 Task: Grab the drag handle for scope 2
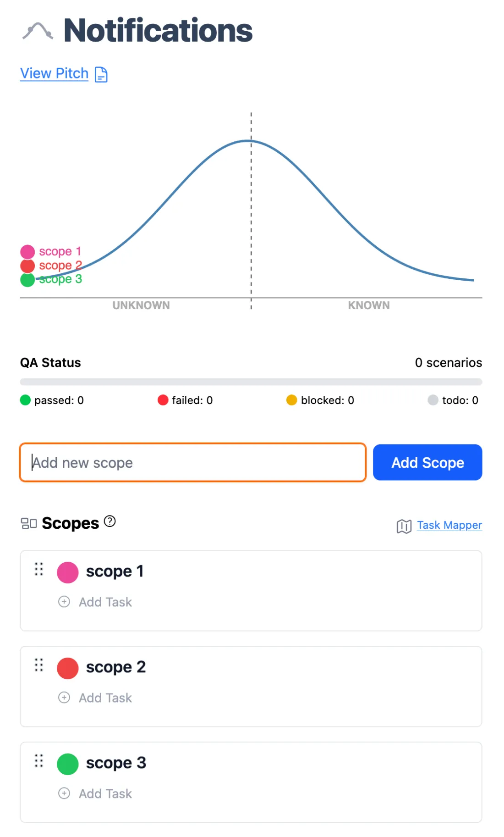[39, 665]
